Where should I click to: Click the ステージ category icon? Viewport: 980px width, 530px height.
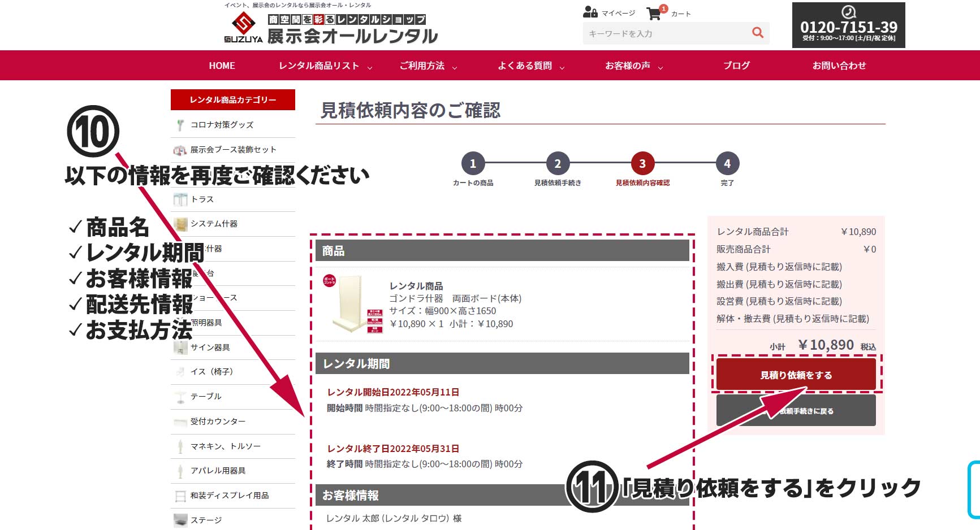(x=180, y=520)
